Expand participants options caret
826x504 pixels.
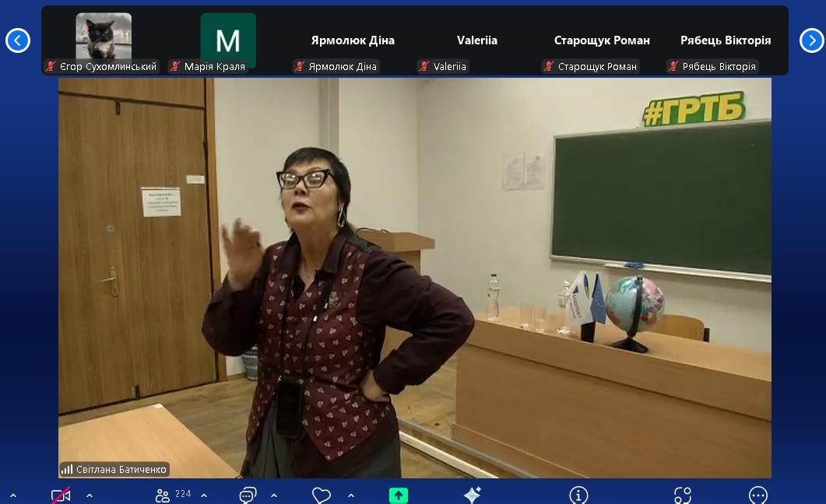(204, 495)
